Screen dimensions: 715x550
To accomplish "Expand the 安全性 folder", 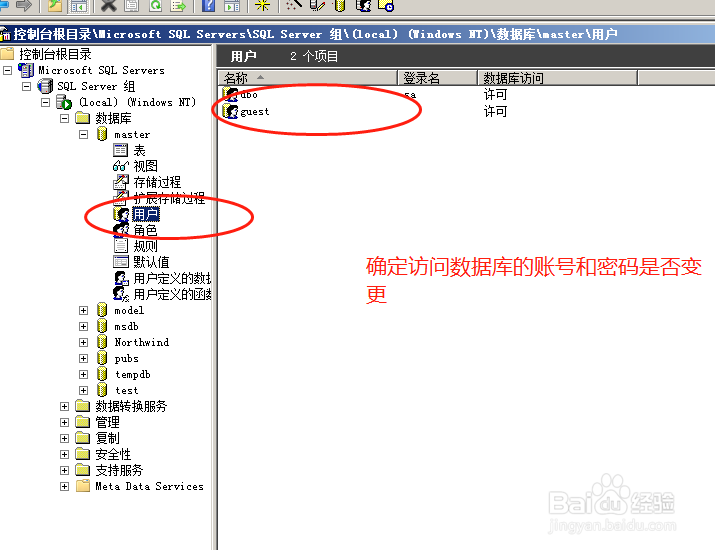I will 64,454.
